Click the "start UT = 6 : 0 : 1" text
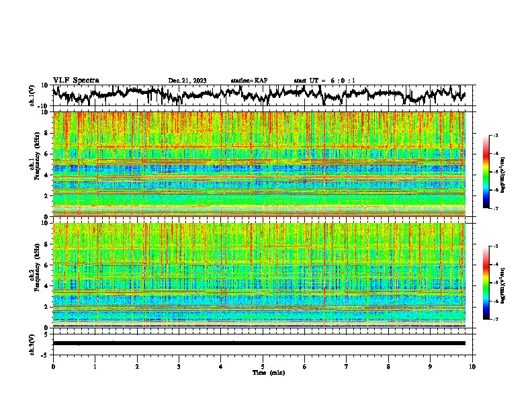Image resolution: width=532 pixels, height=411 pixels. click(x=324, y=81)
